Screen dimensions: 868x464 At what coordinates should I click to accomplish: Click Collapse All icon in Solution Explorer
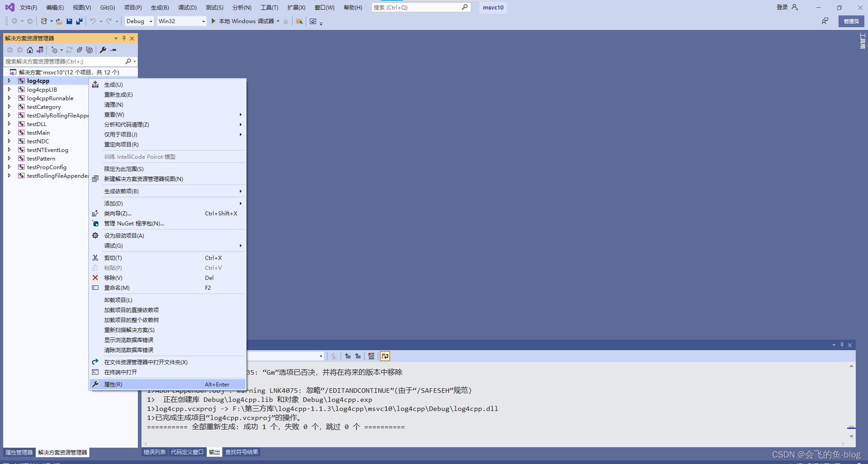(x=79, y=50)
